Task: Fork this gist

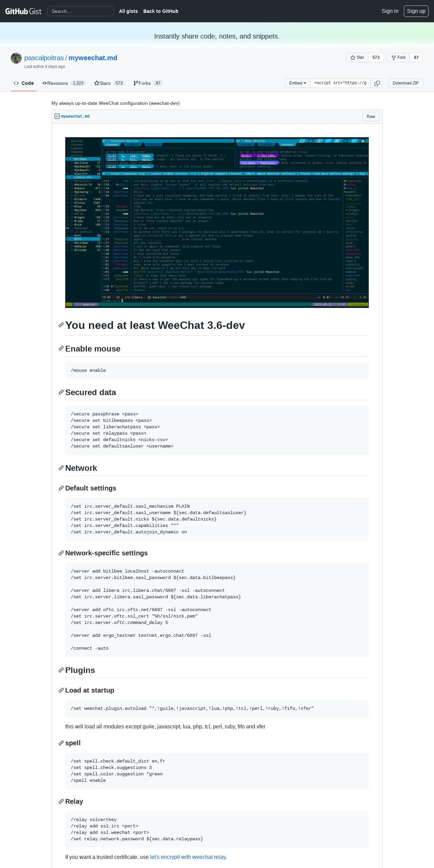Action: coord(399,57)
